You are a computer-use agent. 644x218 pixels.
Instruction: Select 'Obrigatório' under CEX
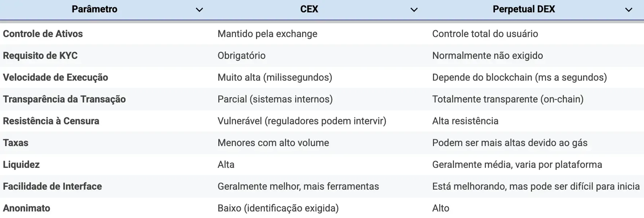(x=241, y=56)
